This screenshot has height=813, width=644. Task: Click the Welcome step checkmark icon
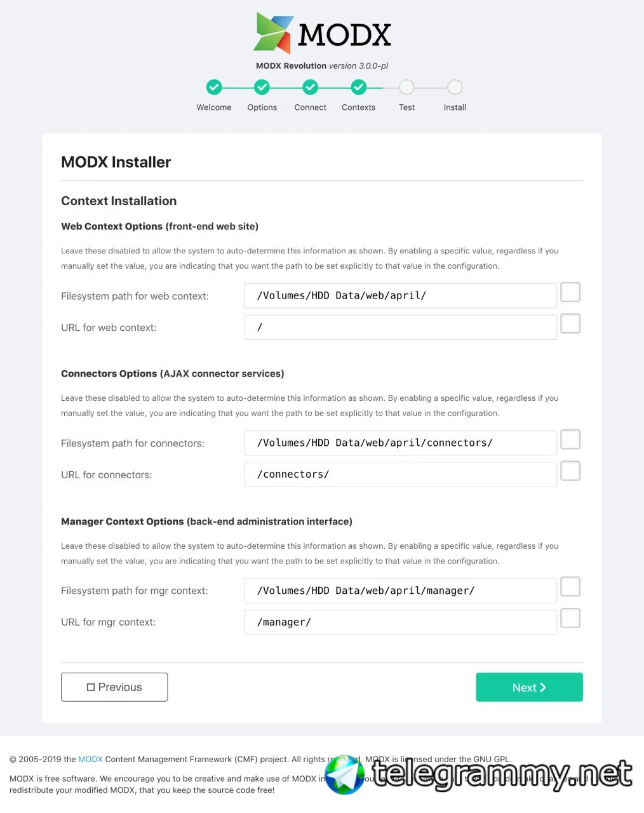[x=214, y=87]
